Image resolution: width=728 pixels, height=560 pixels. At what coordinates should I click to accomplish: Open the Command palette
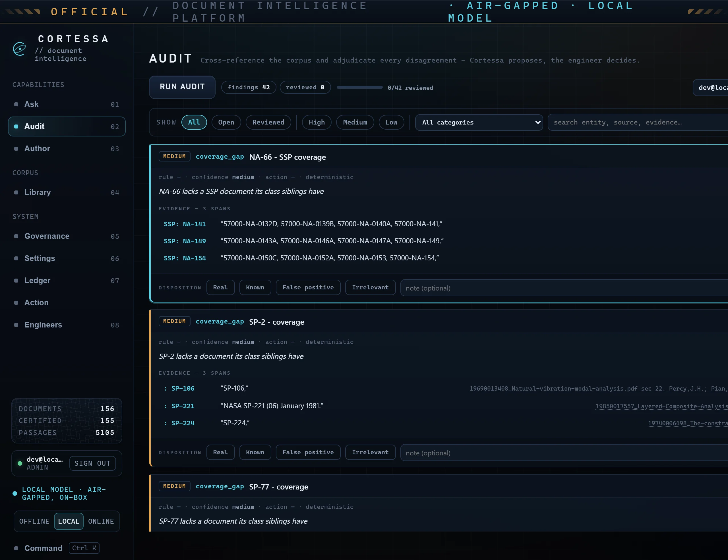pos(56,548)
